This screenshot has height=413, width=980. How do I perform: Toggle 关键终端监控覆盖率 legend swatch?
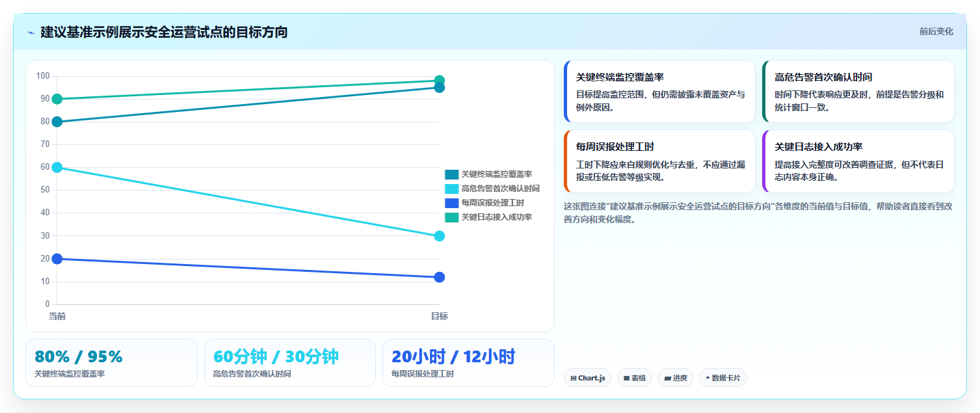452,174
